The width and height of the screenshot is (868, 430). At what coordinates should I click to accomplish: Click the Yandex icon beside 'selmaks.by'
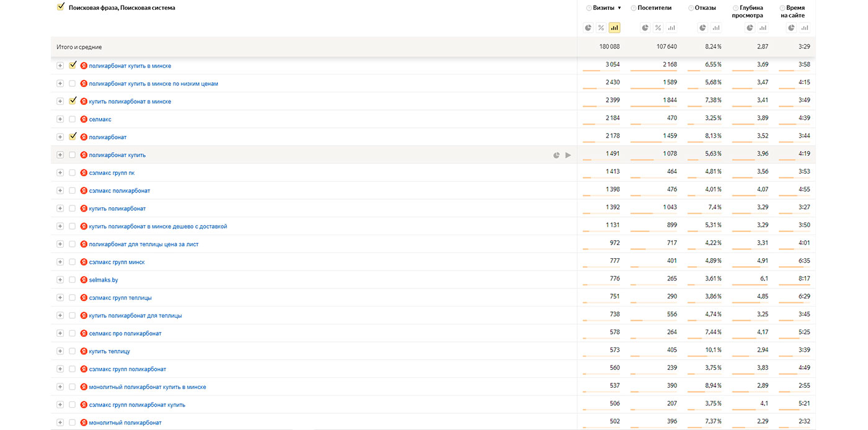pyautogui.click(x=84, y=280)
